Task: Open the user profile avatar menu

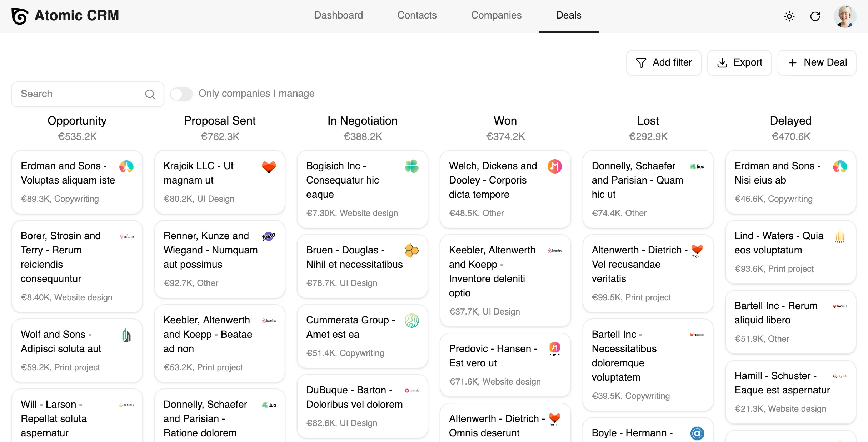Action: (845, 16)
